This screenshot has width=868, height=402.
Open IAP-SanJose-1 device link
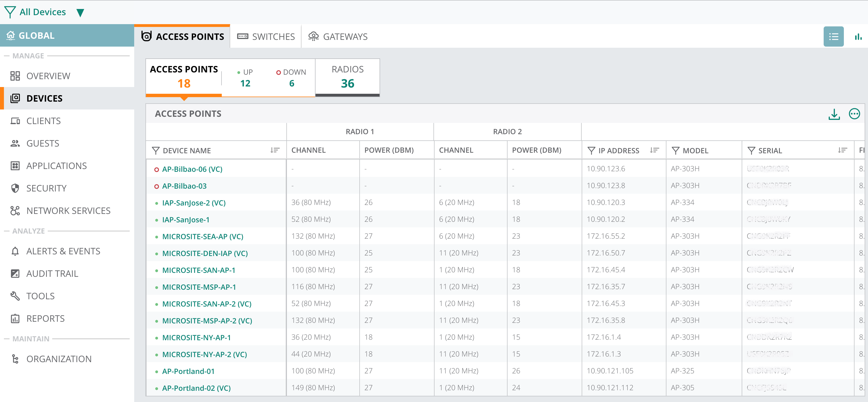point(186,220)
